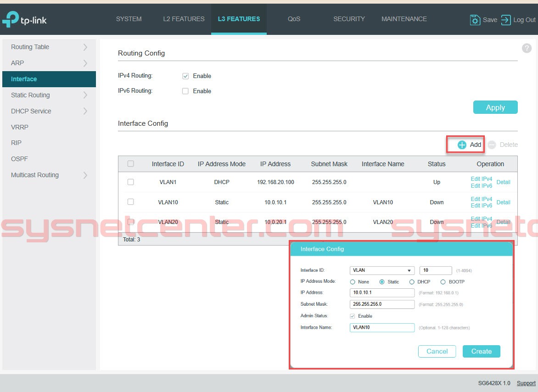Open the QoS tab
The image size is (538, 392).
click(x=294, y=19)
